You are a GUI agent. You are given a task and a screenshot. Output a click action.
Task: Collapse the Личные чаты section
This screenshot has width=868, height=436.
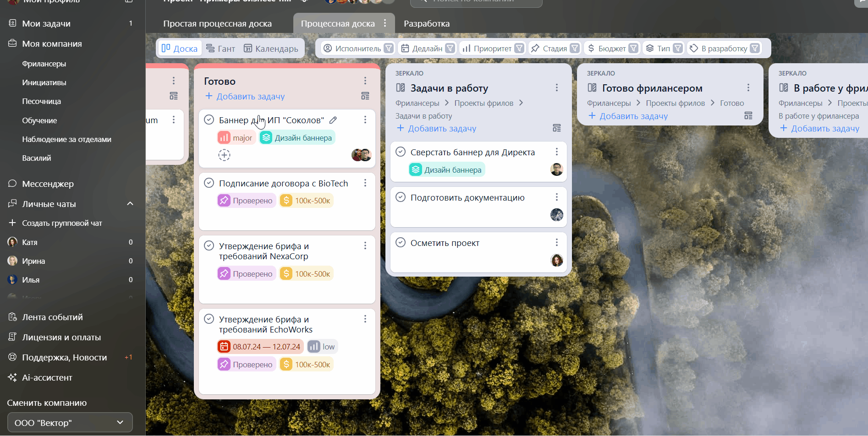(x=130, y=204)
